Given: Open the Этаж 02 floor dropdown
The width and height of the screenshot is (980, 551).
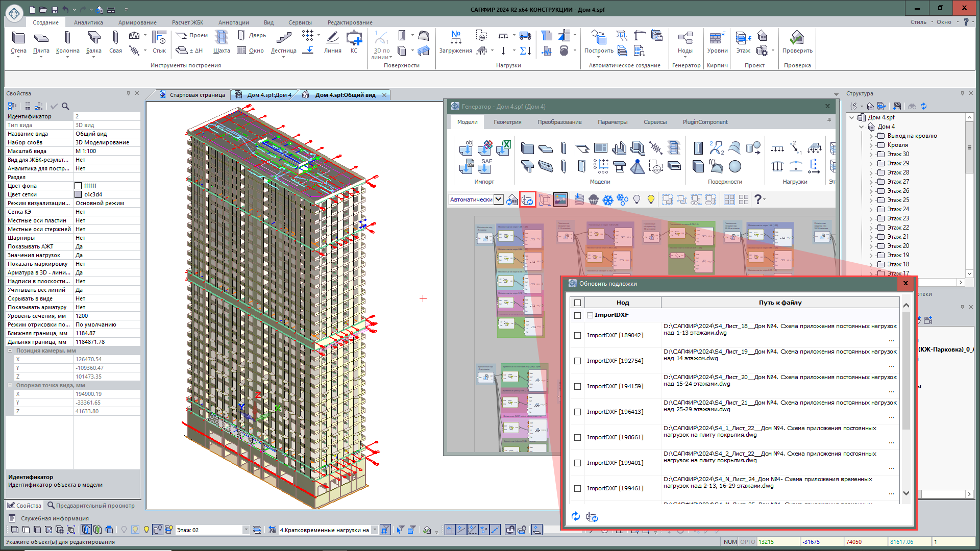Looking at the screenshot, I should click(x=246, y=530).
